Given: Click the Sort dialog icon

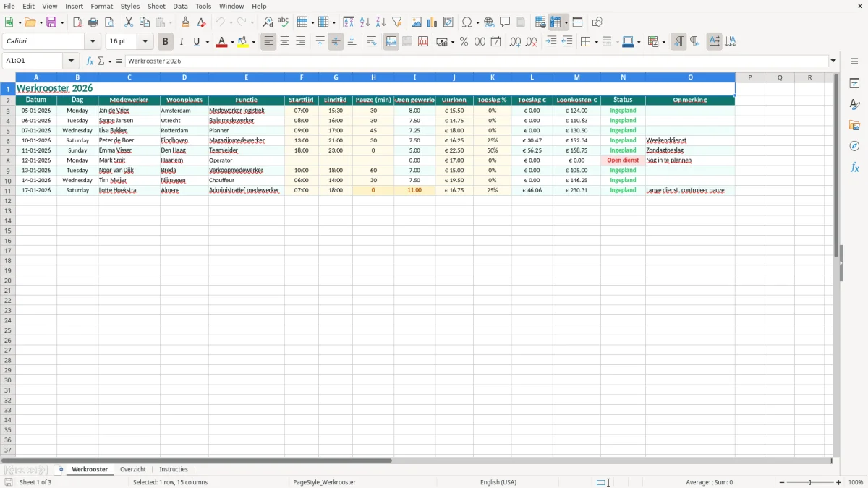Looking at the screenshot, I should pyautogui.click(x=349, y=22).
